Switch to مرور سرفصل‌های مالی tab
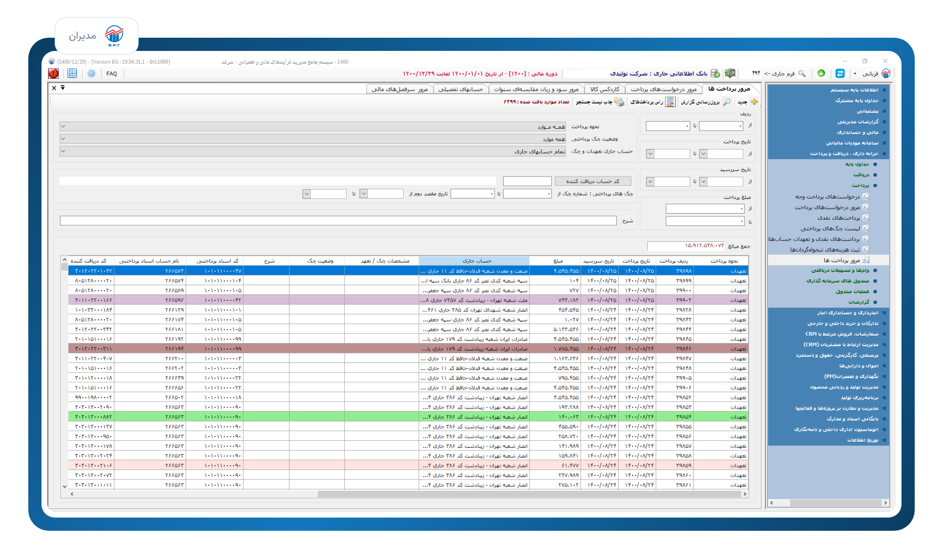This screenshot has height=560, width=943. [x=400, y=89]
